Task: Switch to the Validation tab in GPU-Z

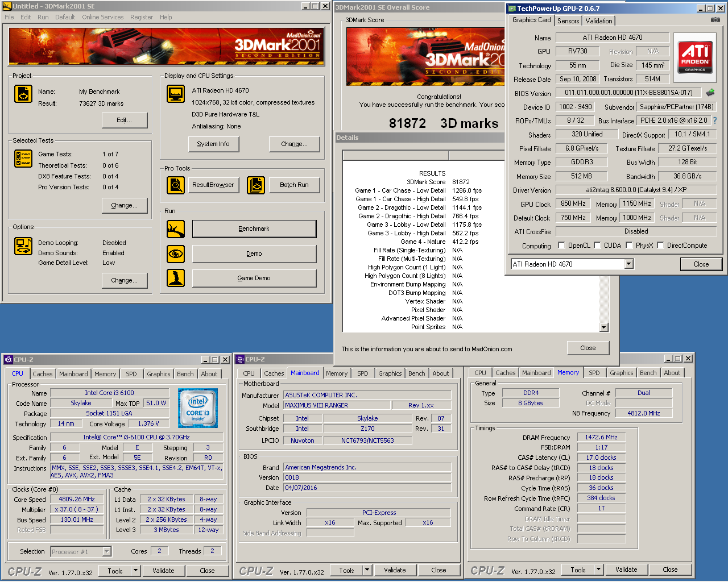Action: point(599,21)
